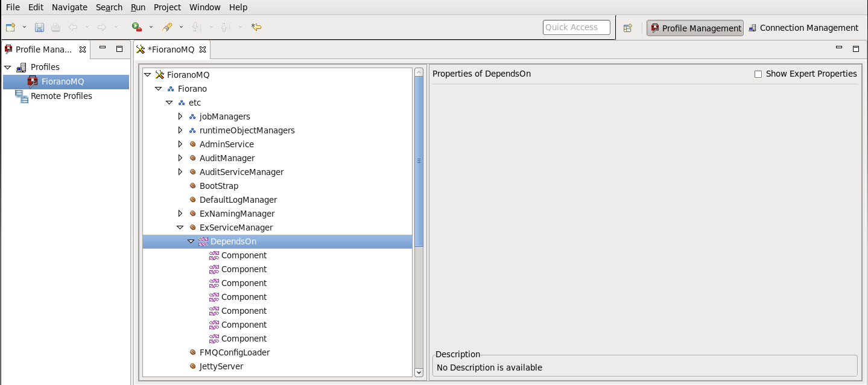Click the green Run launch icon

point(137,27)
